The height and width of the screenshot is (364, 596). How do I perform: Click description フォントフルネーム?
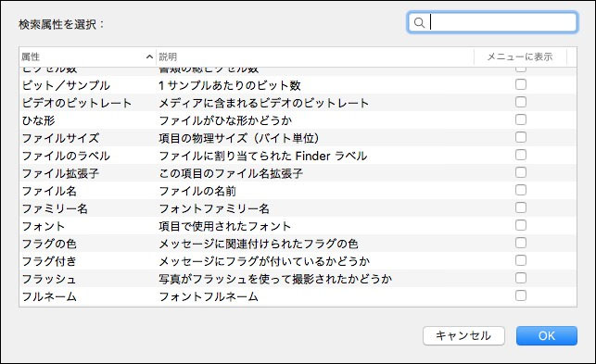[209, 296]
